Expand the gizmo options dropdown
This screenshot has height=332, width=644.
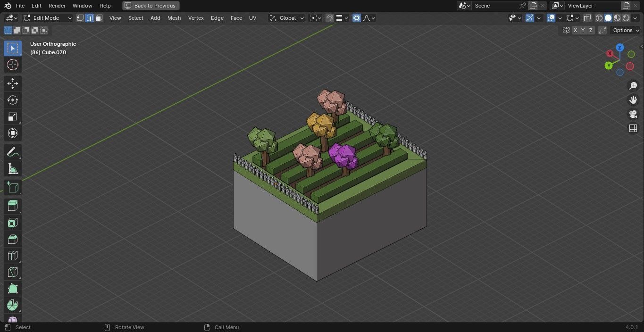pos(539,18)
